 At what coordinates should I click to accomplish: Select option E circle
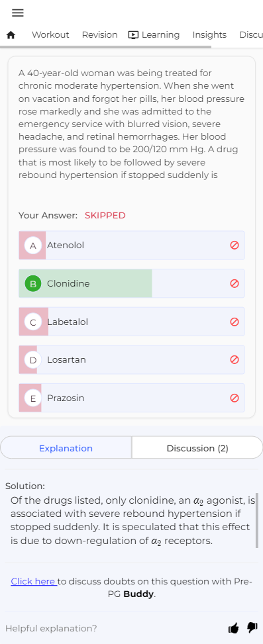coord(33,398)
